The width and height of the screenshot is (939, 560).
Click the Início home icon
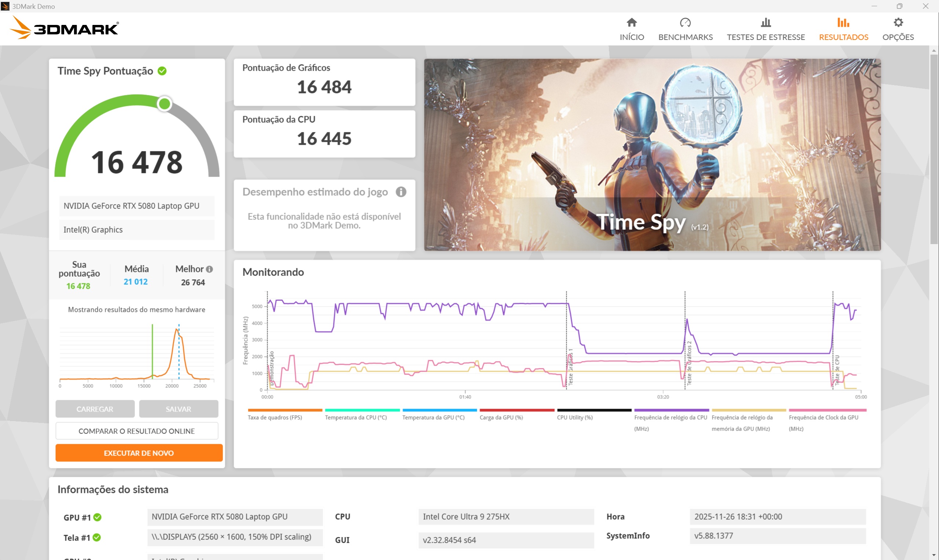click(632, 23)
